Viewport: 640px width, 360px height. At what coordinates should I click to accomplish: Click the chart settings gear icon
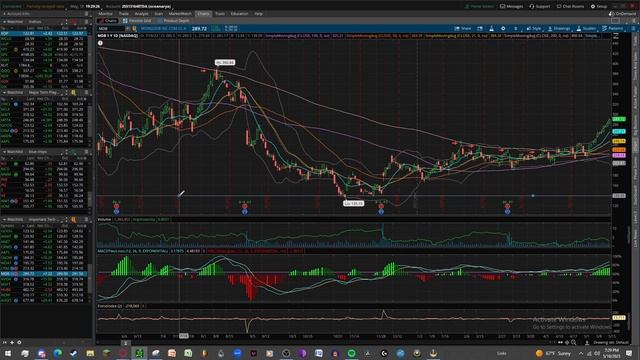(503, 29)
